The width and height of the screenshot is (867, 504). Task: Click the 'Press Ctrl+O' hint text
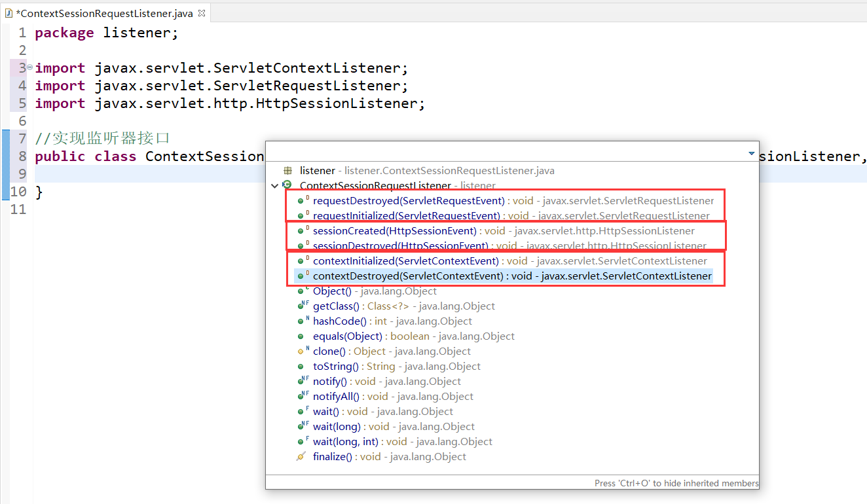(x=674, y=483)
